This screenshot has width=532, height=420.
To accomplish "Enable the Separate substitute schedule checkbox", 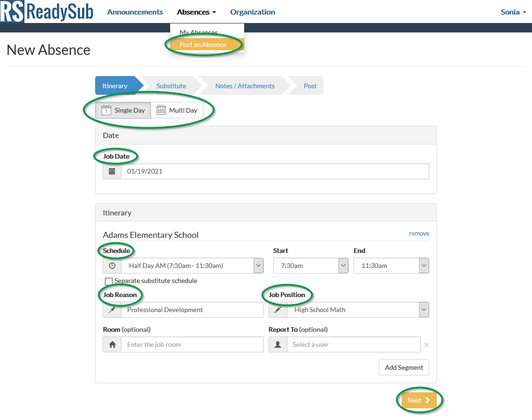I will (108, 281).
